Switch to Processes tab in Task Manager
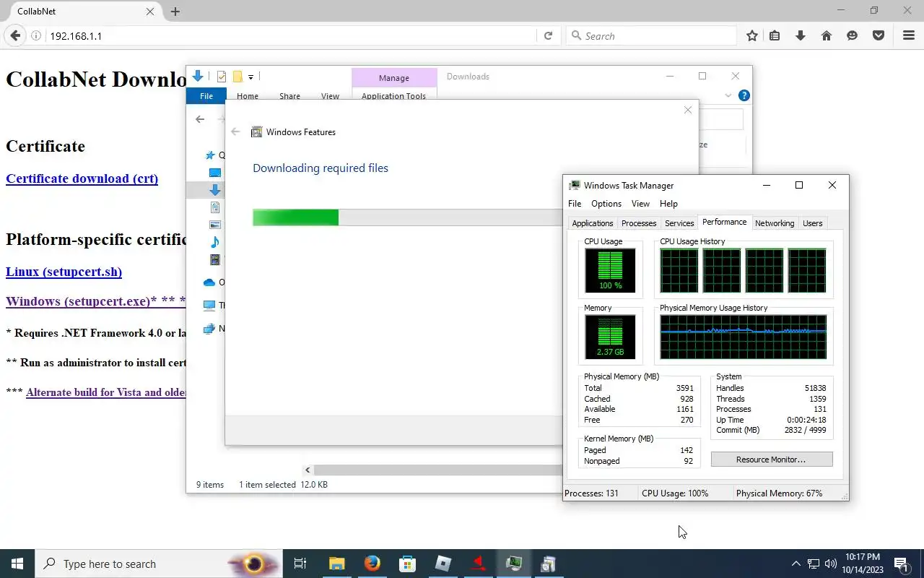Screen dimensions: 924x578 click(x=639, y=223)
